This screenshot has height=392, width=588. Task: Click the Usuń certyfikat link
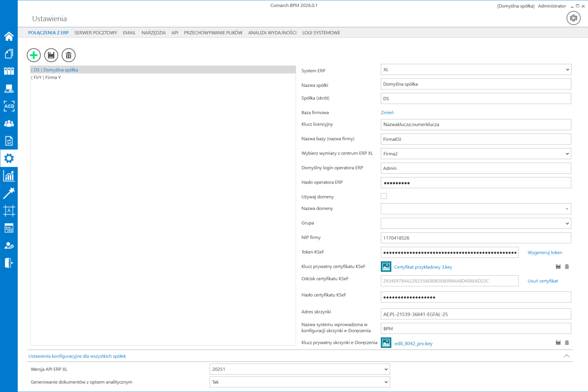coord(543,281)
